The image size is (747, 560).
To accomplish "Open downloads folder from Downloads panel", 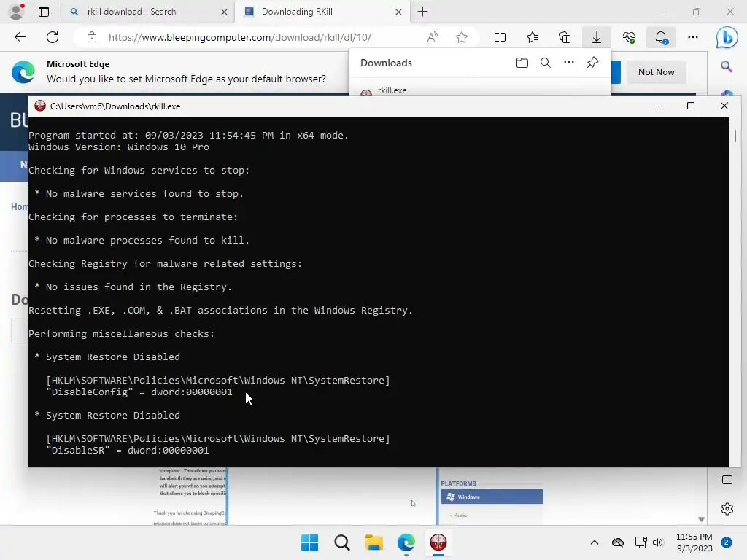I will coord(522,63).
